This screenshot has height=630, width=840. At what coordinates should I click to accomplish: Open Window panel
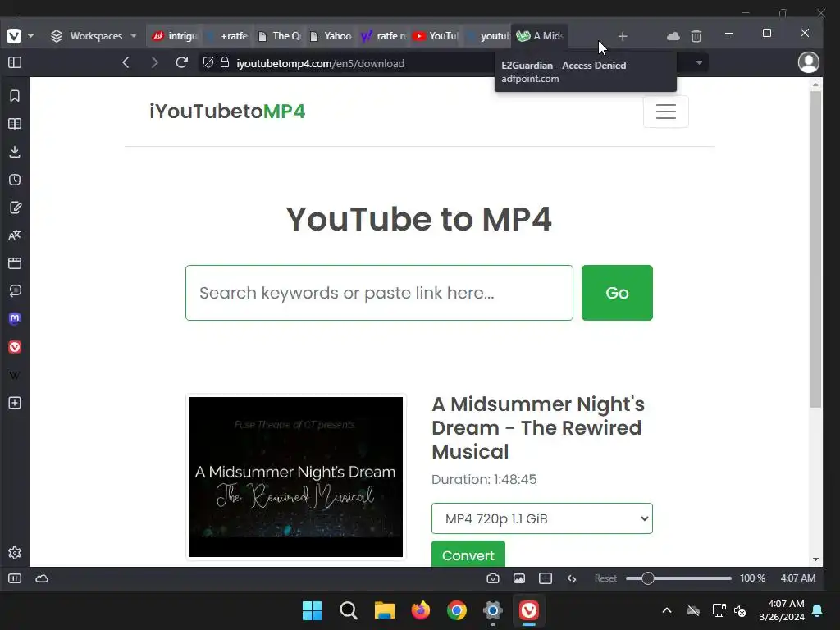(15, 263)
